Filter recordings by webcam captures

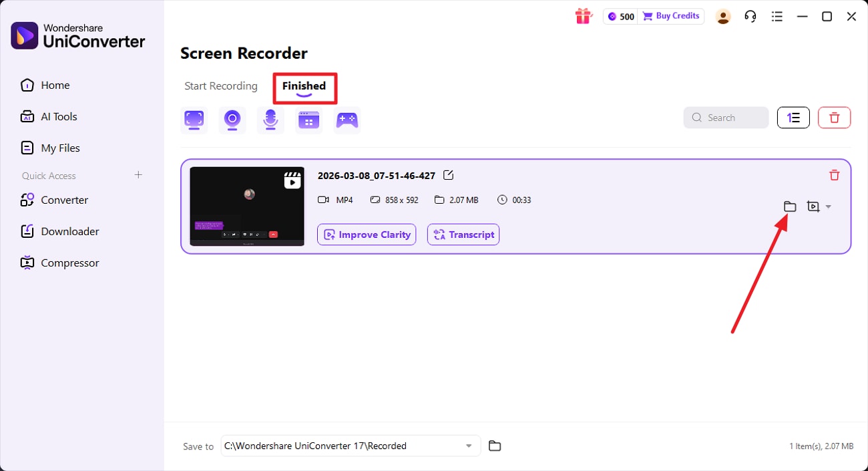[x=232, y=120]
